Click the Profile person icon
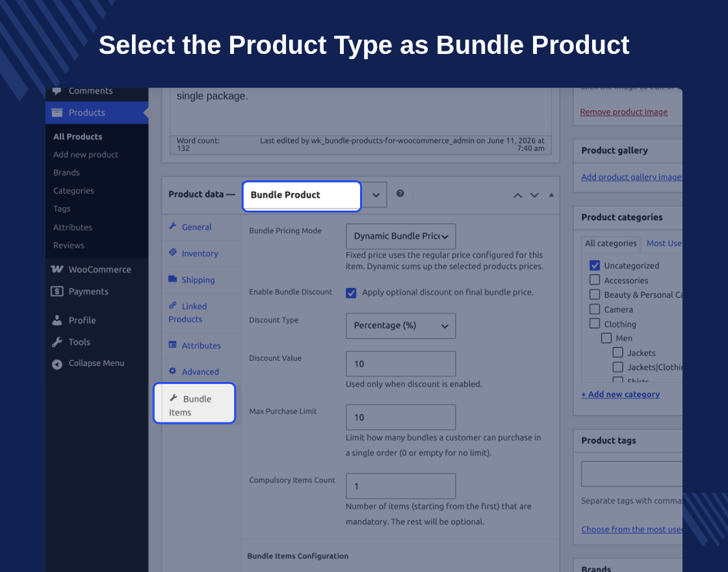This screenshot has width=728, height=572. pos(57,320)
